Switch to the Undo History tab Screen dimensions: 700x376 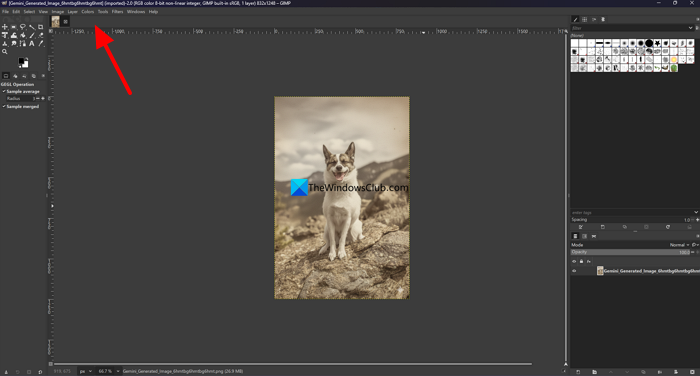pos(24,76)
